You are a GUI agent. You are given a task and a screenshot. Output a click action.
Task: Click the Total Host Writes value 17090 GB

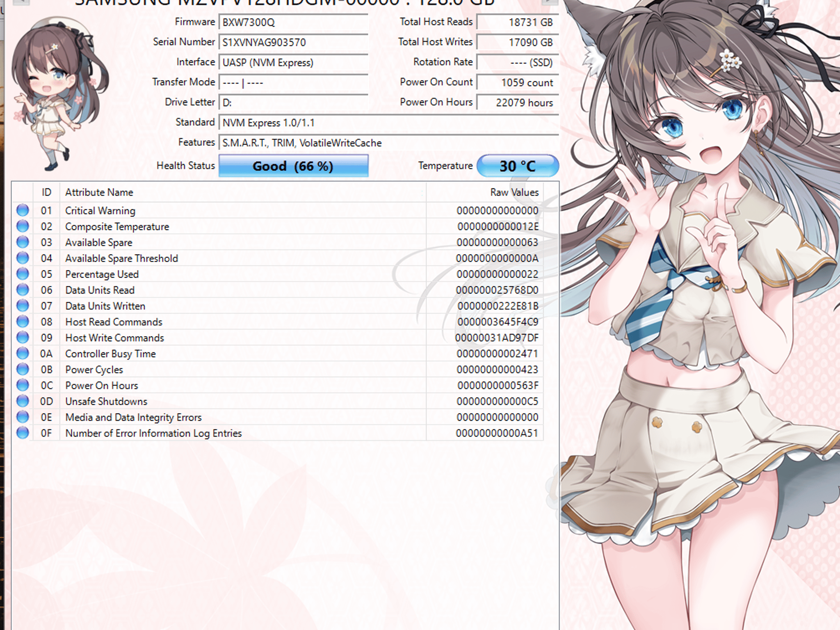518,42
